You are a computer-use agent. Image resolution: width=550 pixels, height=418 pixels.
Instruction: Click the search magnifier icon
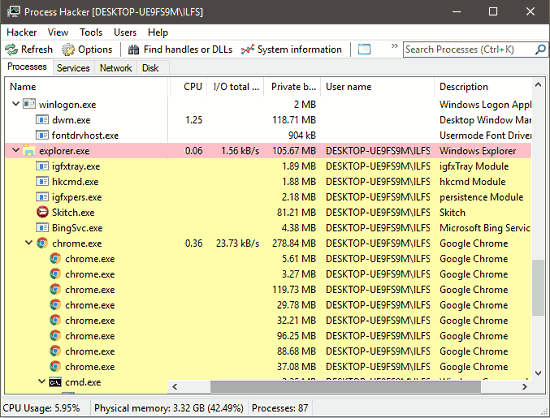coord(540,49)
